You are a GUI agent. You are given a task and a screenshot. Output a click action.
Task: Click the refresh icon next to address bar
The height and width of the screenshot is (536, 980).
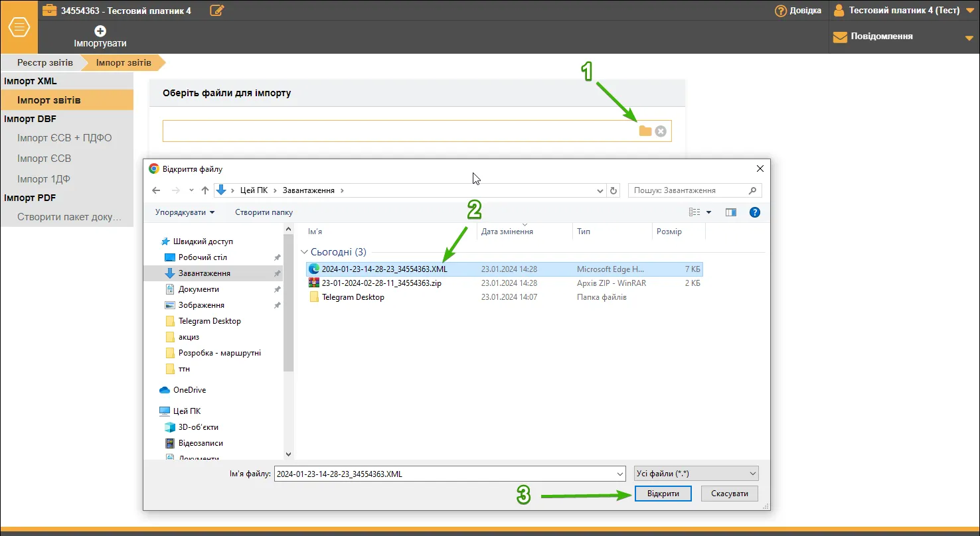[x=614, y=190]
